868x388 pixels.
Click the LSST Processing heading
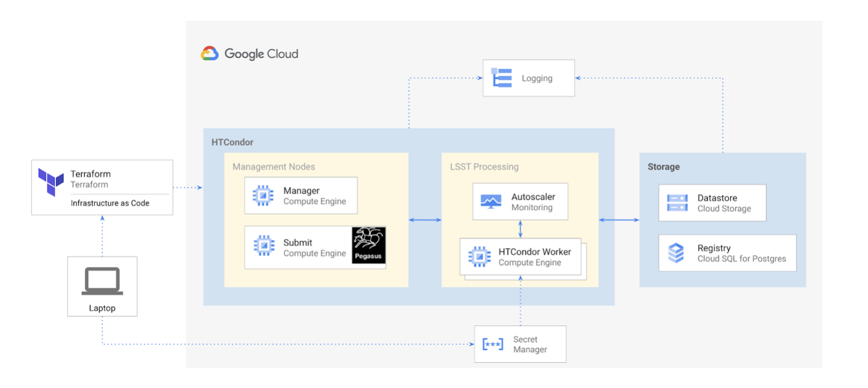tap(484, 167)
